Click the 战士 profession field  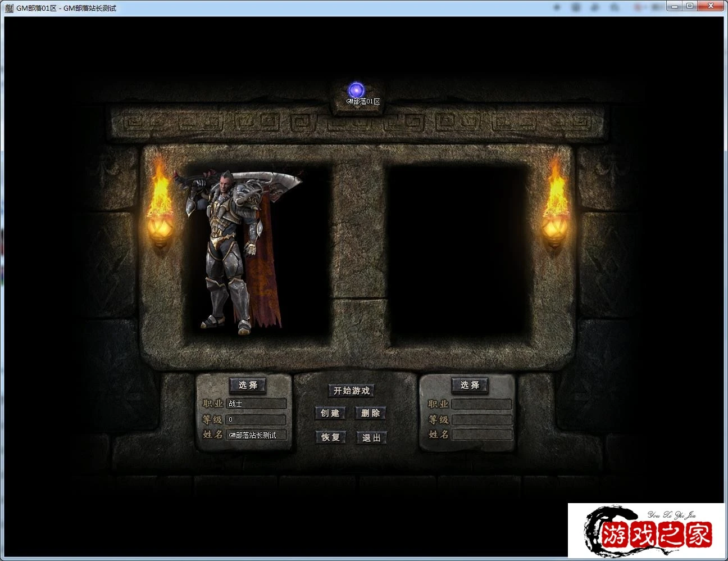pyautogui.click(x=256, y=404)
